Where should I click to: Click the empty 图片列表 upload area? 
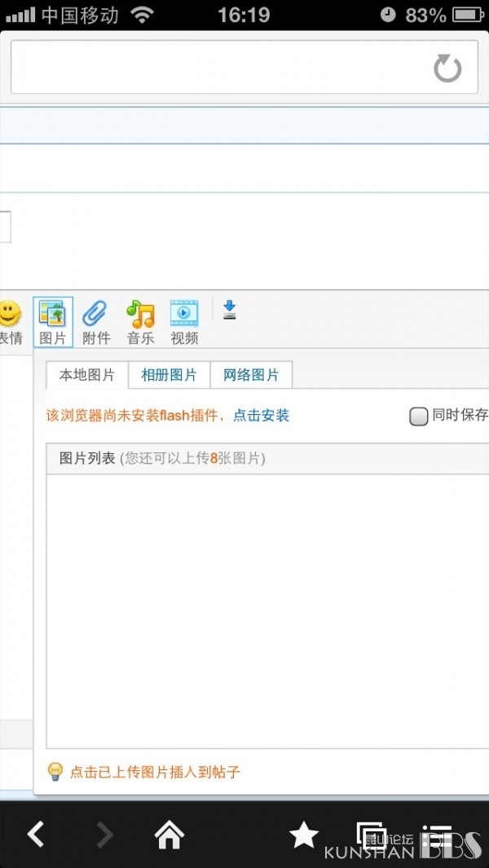point(267,611)
